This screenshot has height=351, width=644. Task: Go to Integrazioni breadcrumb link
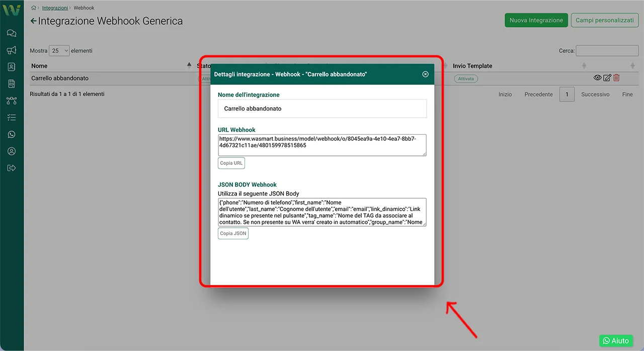pyautogui.click(x=55, y=8)
